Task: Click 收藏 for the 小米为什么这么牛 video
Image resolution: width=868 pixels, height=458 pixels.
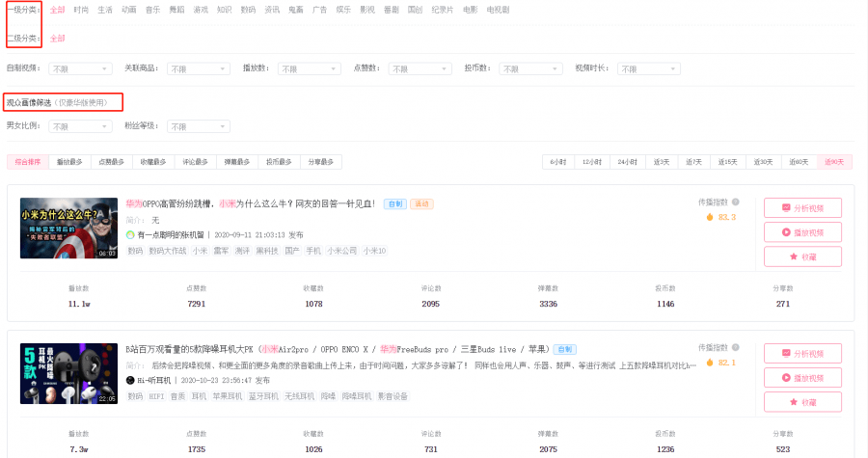Action: [802, 256]
